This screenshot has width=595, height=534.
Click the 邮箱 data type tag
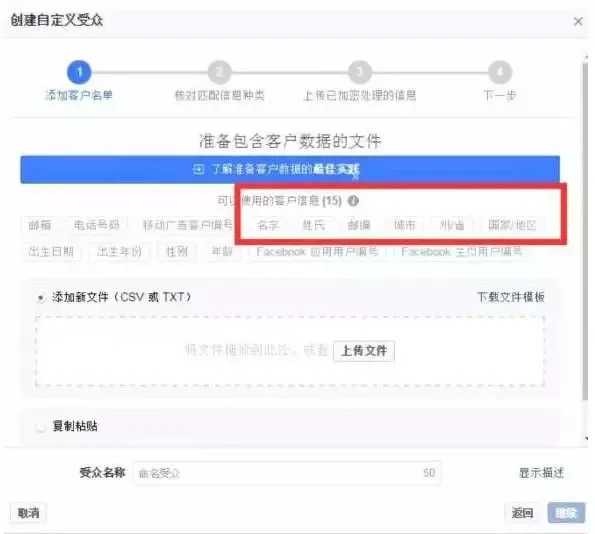coord(39,225)
